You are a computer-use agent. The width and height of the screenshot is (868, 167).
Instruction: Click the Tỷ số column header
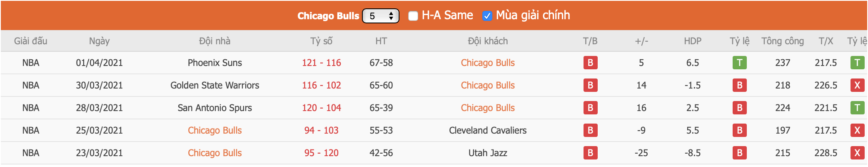(x=321, y=41)
